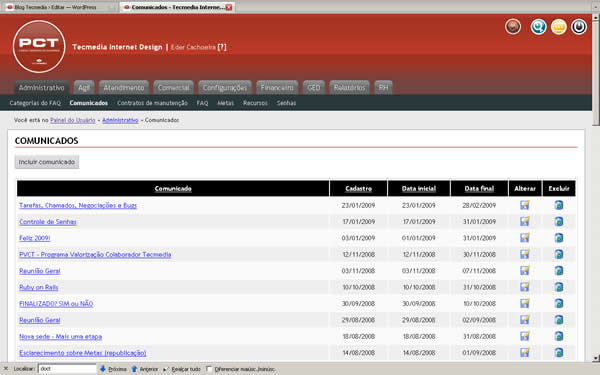
Task: Open 'Nova sede - Mais uma etapa' link
Action: tap(60, 337)
